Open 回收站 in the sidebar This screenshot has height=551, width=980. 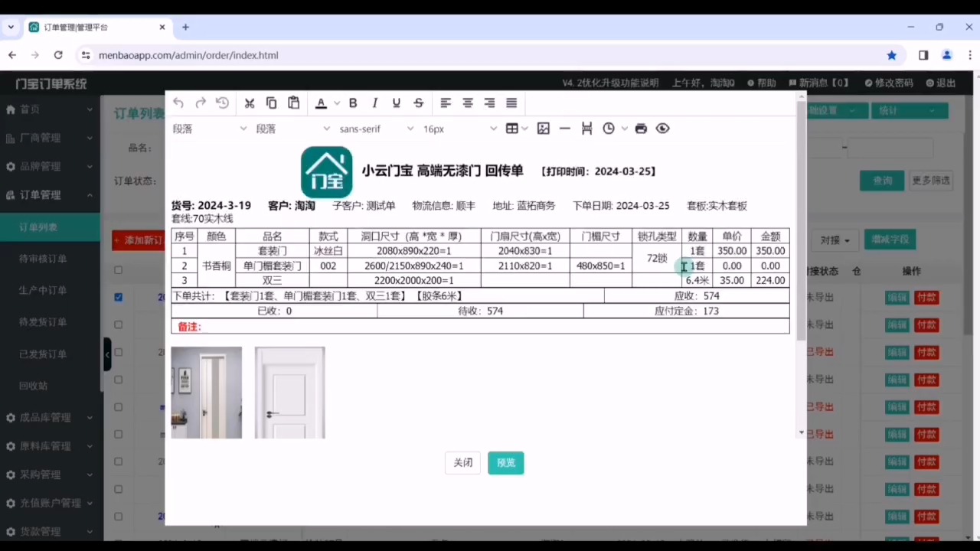pyautogui.click(x=50, y=385)
